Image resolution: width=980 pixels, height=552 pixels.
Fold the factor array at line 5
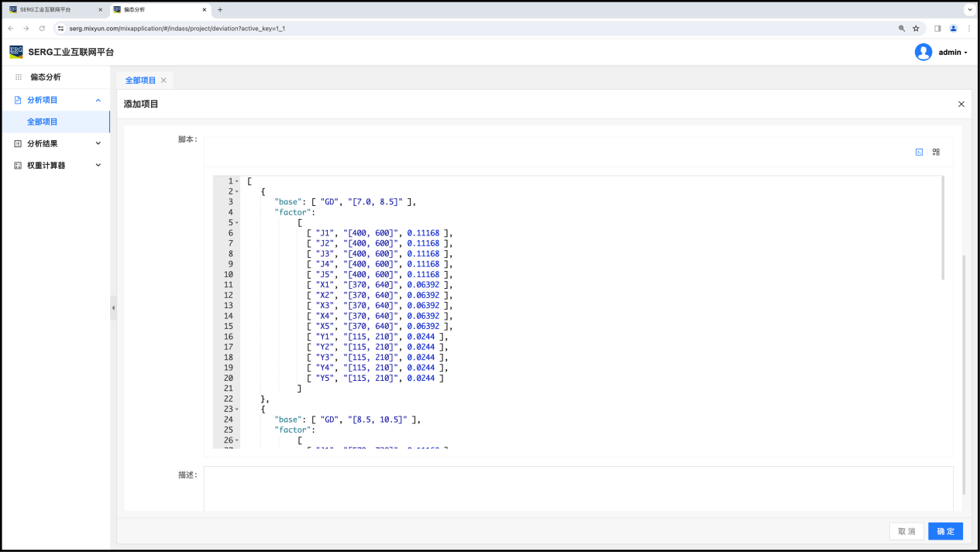tap(237, 223)
